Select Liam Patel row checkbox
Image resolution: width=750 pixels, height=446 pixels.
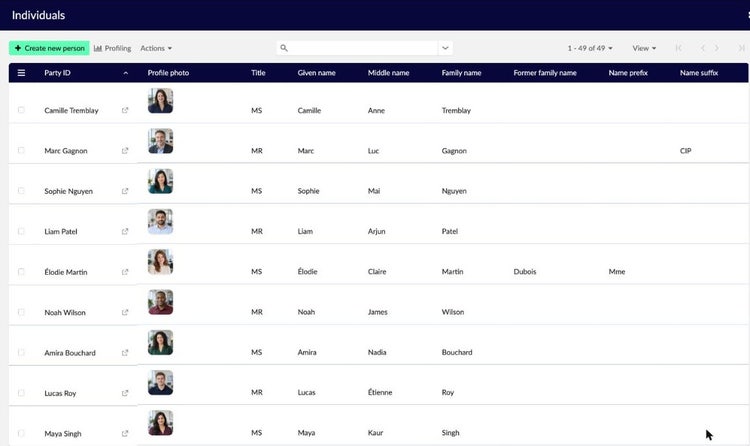[x=21, y=231]
